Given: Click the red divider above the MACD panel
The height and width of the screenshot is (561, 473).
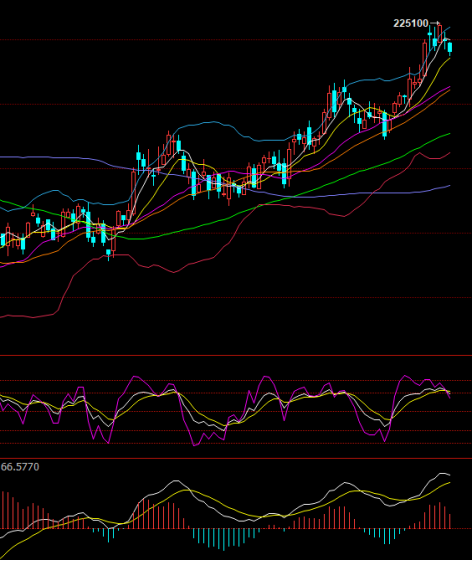Looking at the screenshot, I should pyautogui.click(x=236, y=458).
